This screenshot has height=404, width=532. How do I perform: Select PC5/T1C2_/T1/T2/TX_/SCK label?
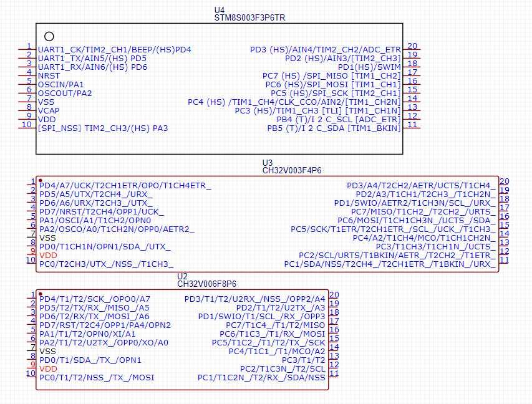(x=269, y=343)
